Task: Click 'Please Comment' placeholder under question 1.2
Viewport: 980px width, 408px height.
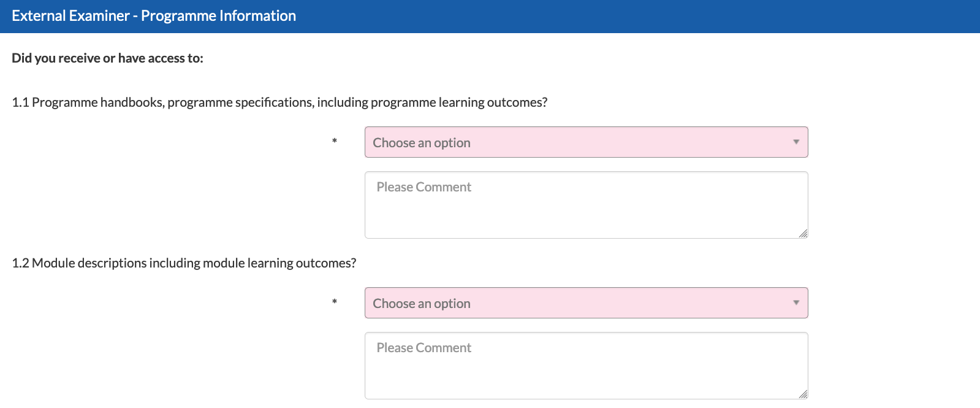Action: tap(424, 348)
